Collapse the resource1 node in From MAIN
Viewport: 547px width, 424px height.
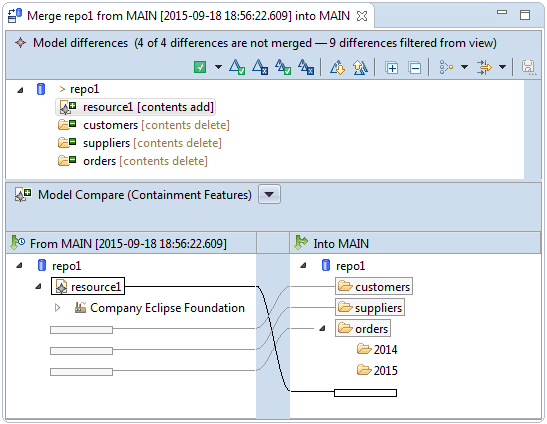click(38, 287)
